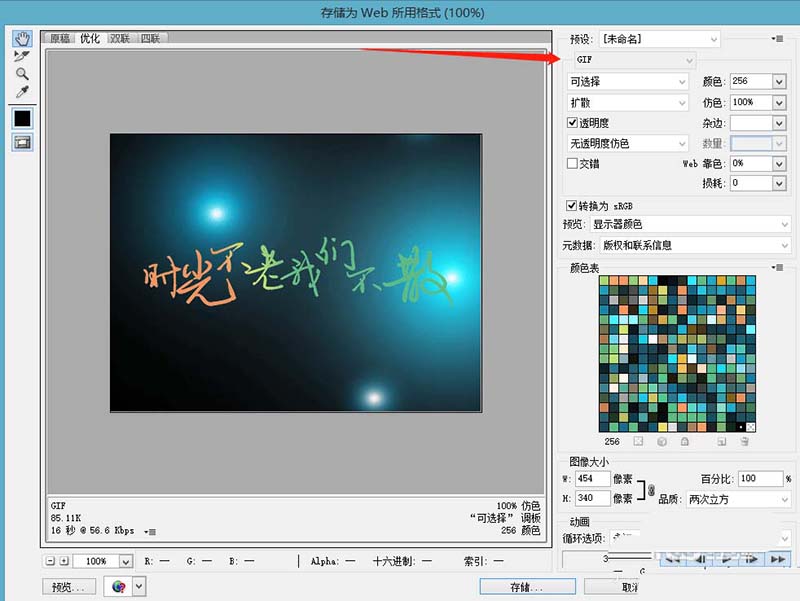
Task: Toggle the 透明度 checkbox
Action: click(572, 123)
